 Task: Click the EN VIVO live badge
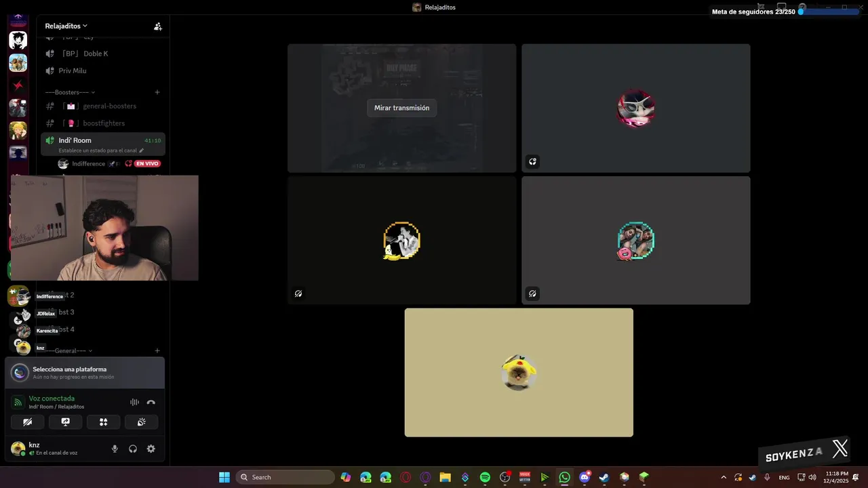pyautogui.click(x=146, y=163)
